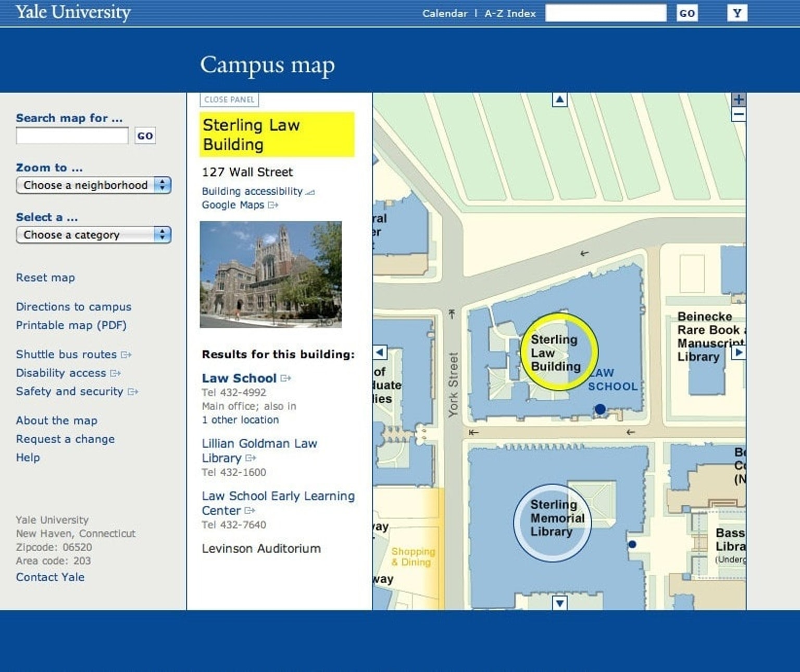Pan the map right with arrow

pos(738,352)
